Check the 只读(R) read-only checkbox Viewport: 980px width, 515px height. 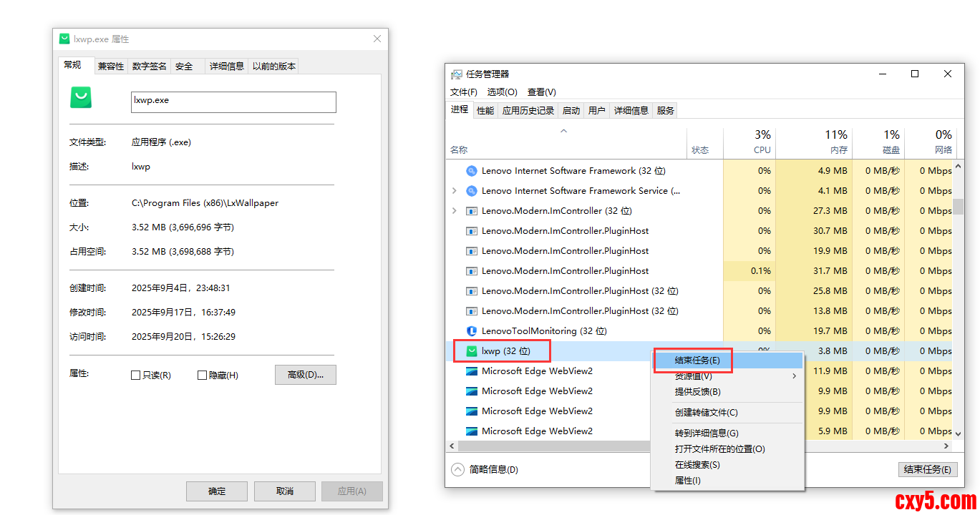tap(135, 376)
